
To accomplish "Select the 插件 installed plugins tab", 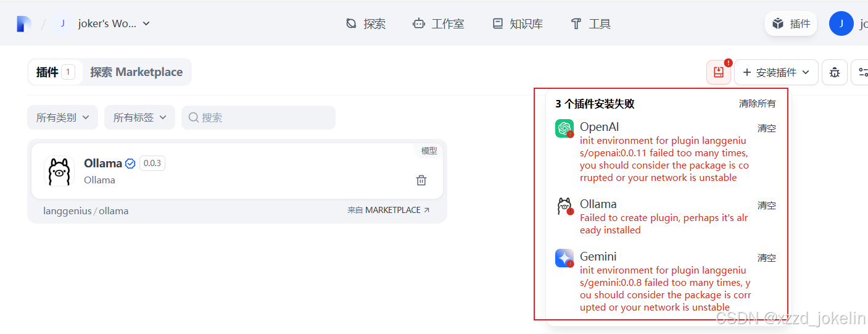I will click(x=56, y=72).
